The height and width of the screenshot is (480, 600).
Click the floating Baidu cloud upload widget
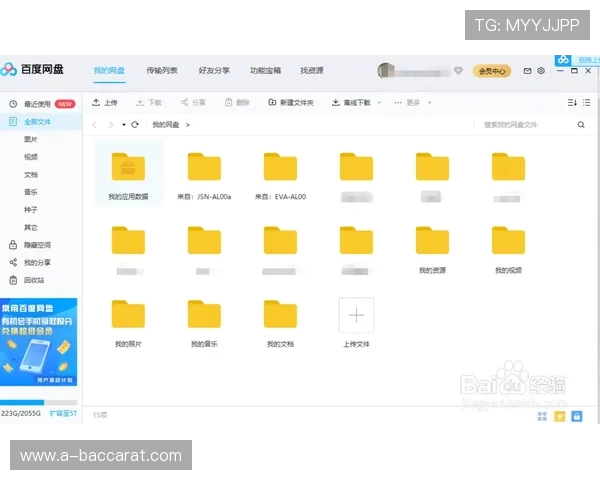point(577,60)
